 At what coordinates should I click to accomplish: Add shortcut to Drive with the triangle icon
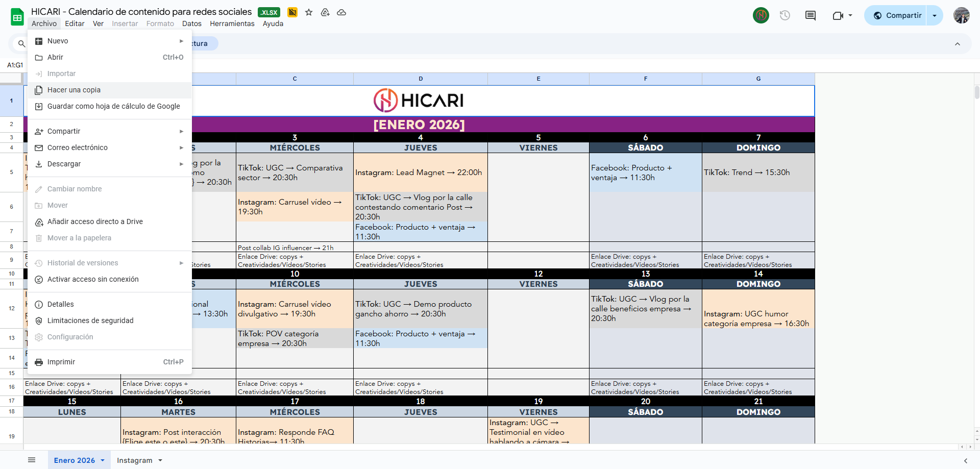[325, 13]
